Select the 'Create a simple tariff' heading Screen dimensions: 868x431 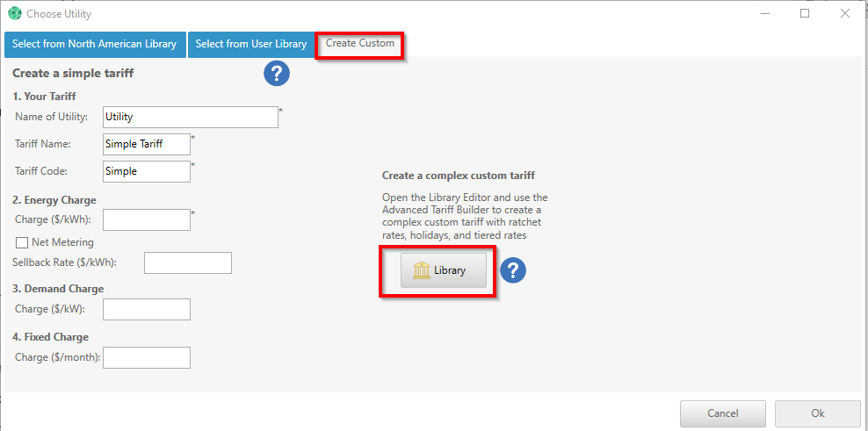click(x=73, y=73)
